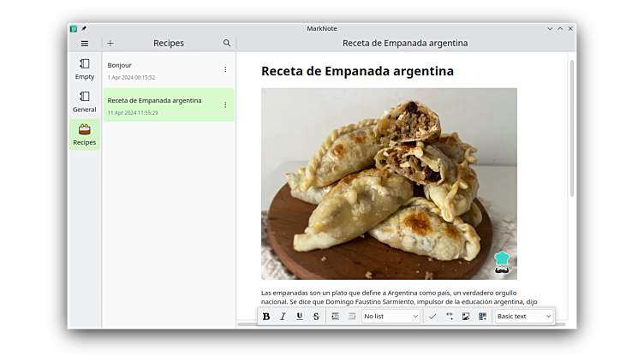Insert a table into the note

tap(482, 317)
